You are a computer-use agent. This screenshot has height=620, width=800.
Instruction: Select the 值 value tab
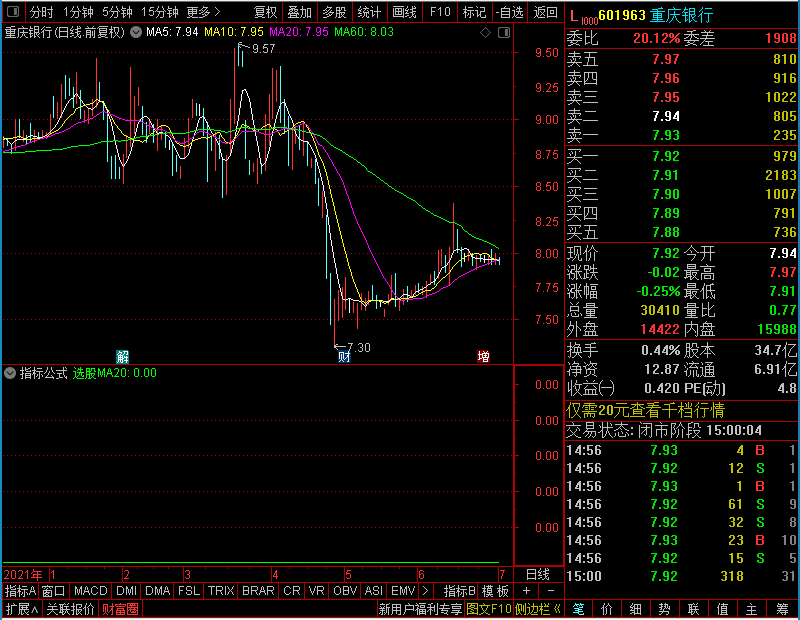(x=722, y=609)
